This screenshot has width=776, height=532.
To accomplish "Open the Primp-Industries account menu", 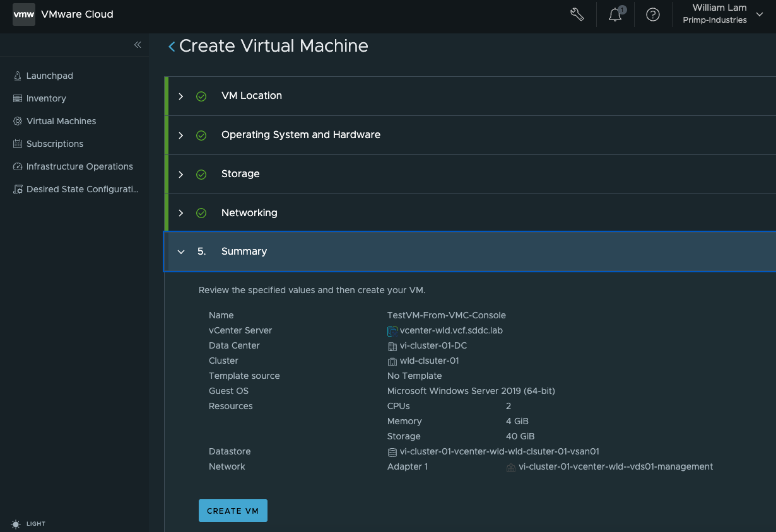I will pyautogui.click(x=719, y=14).
